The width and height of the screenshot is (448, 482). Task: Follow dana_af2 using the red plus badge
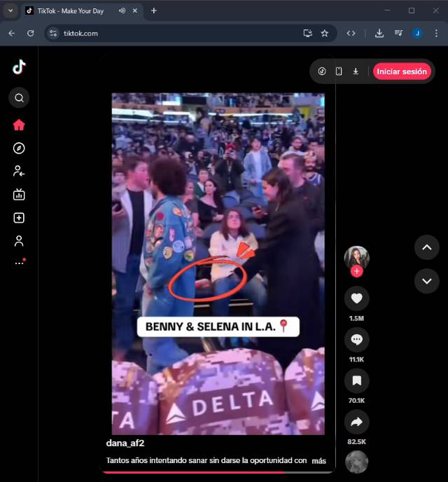tap(357, 272)
